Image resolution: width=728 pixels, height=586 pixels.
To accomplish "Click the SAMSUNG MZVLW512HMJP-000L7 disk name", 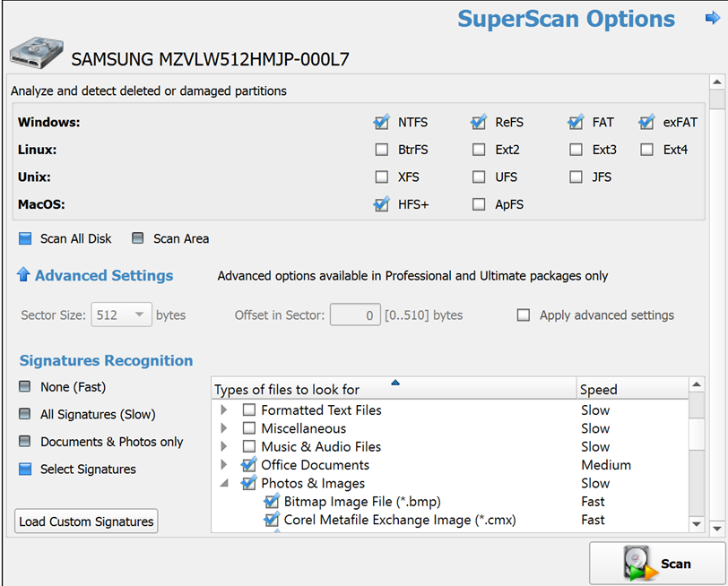I will pos(210,59).
